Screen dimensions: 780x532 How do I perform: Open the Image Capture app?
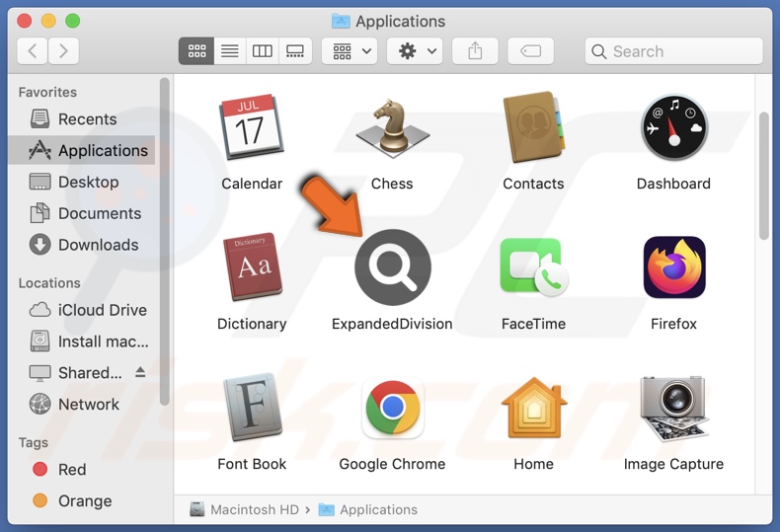pyautogui.click(x=674, y=408)
